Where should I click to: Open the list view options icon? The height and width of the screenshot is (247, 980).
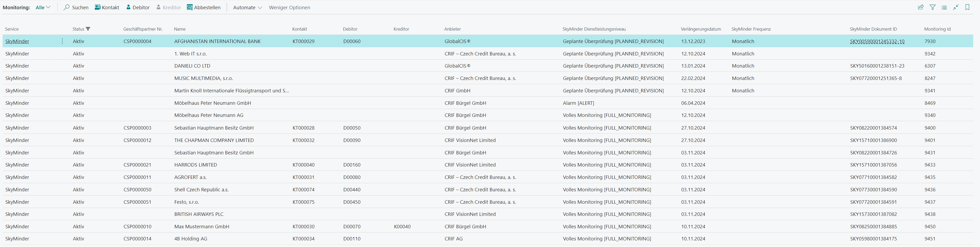[x=944, y=7]
